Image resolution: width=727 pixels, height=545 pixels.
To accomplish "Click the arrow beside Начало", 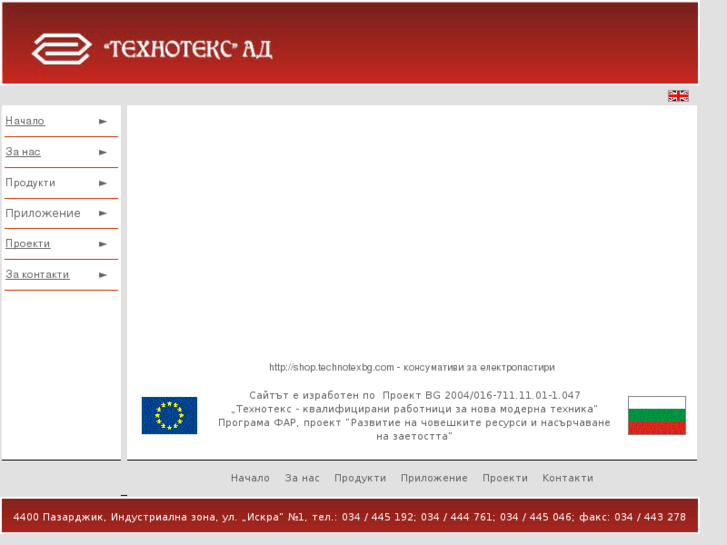I will 103,122.
